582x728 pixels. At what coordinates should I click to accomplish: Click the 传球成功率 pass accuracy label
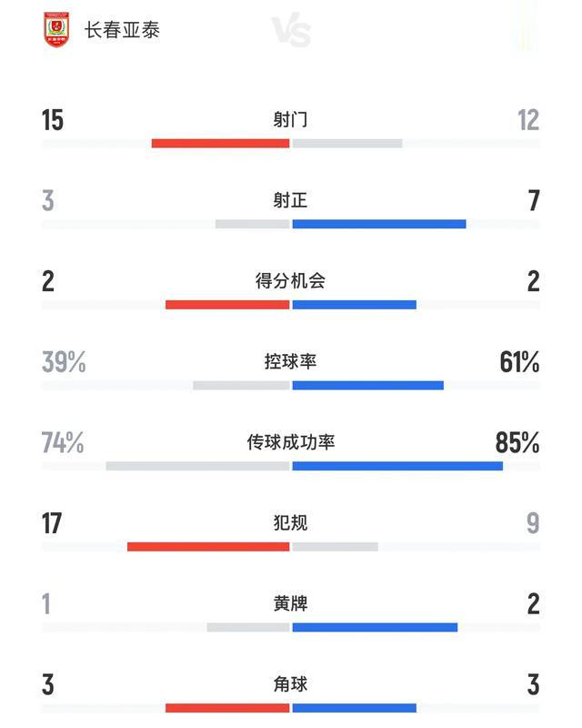pyautogui.click(x=290, y=442)
